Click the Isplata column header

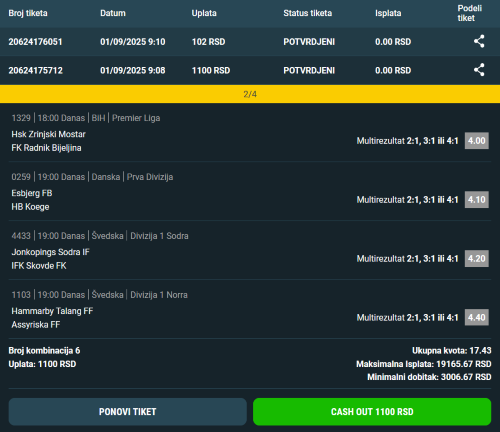388,13
